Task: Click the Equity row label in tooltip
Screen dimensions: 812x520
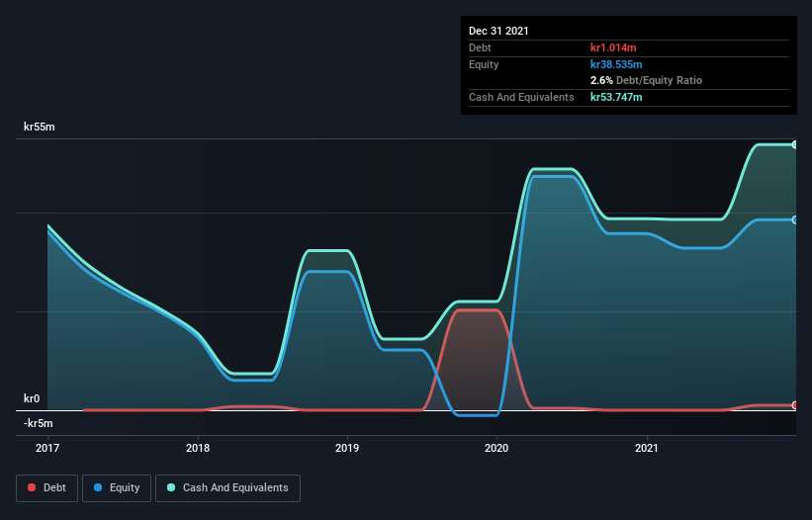Action: click(x=484, y=64)
